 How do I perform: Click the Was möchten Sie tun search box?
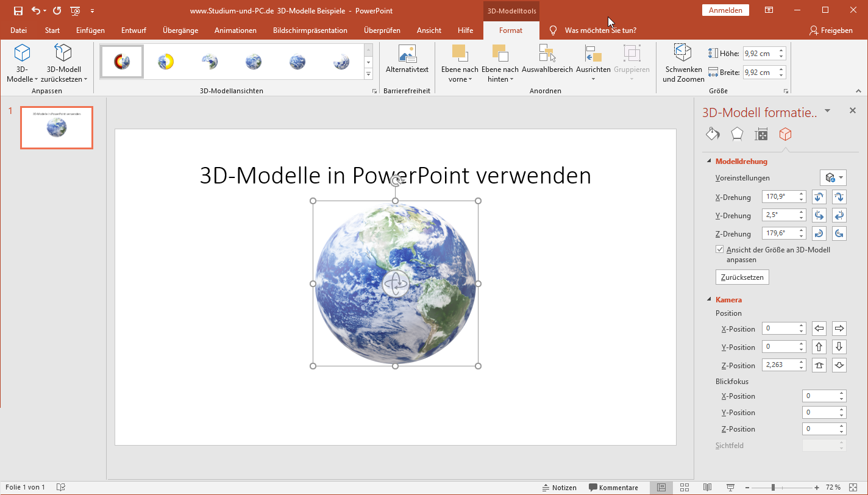[593, 30]
